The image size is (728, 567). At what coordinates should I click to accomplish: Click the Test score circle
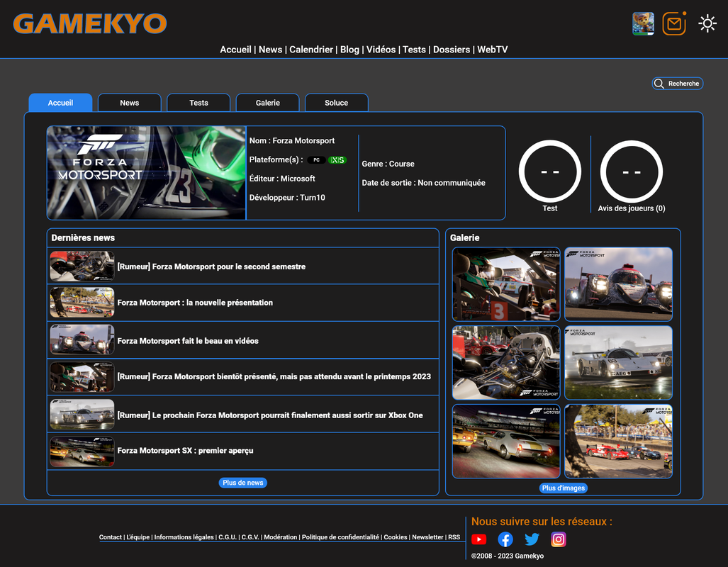(x=549, y=172)
